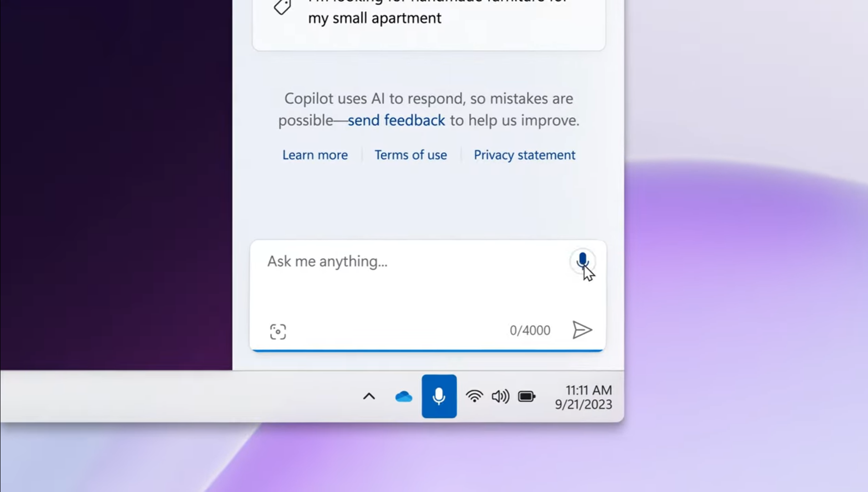Click the volume speaker tray icon
The height and width of the screenshot is (492, 868).
coord(500,396)
